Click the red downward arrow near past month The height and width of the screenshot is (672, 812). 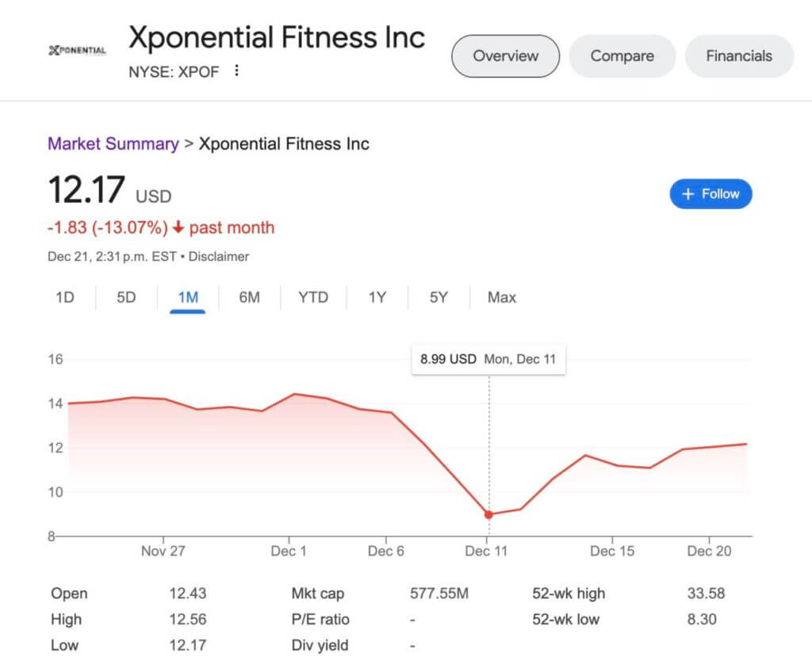click(178, 227)
